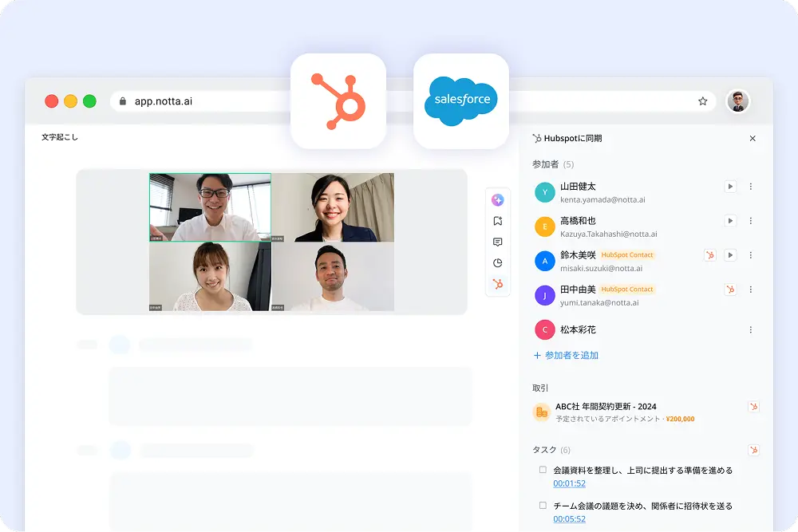Open the browser profile avatar
Viewport: 798px width, 532px height.
click(x=737, y=101)
